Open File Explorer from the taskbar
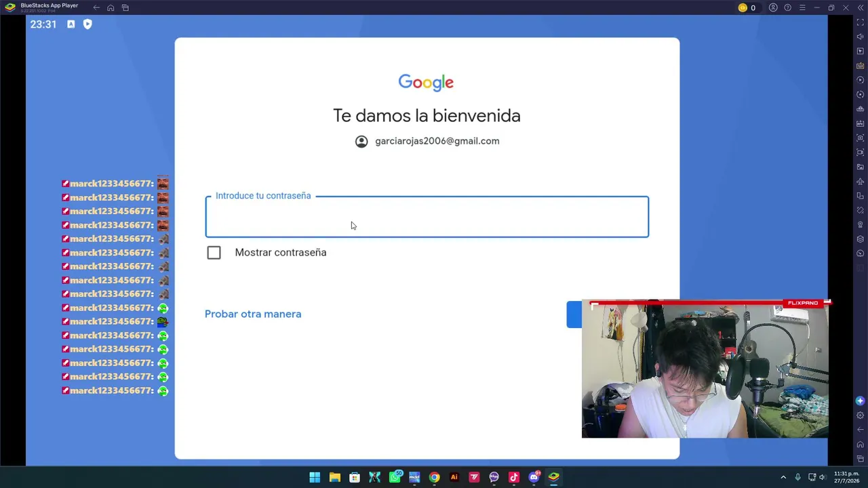 (334, 477)
